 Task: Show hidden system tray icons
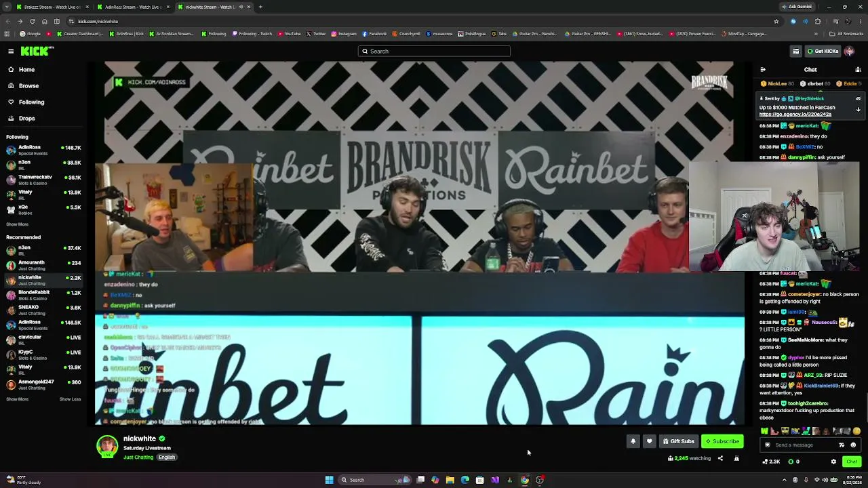click(x=785, y=480)
